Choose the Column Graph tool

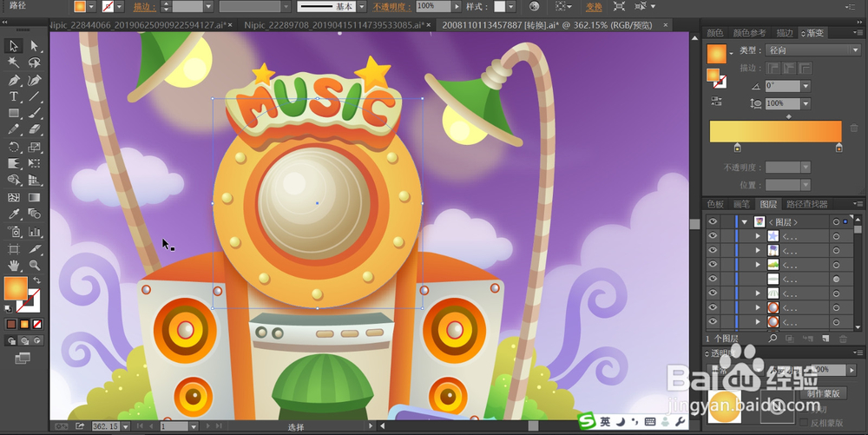coord(35,231)
